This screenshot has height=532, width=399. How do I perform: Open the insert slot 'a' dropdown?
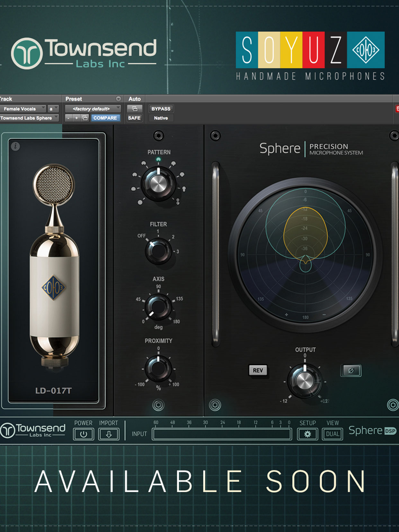click(x=53, y=109)
